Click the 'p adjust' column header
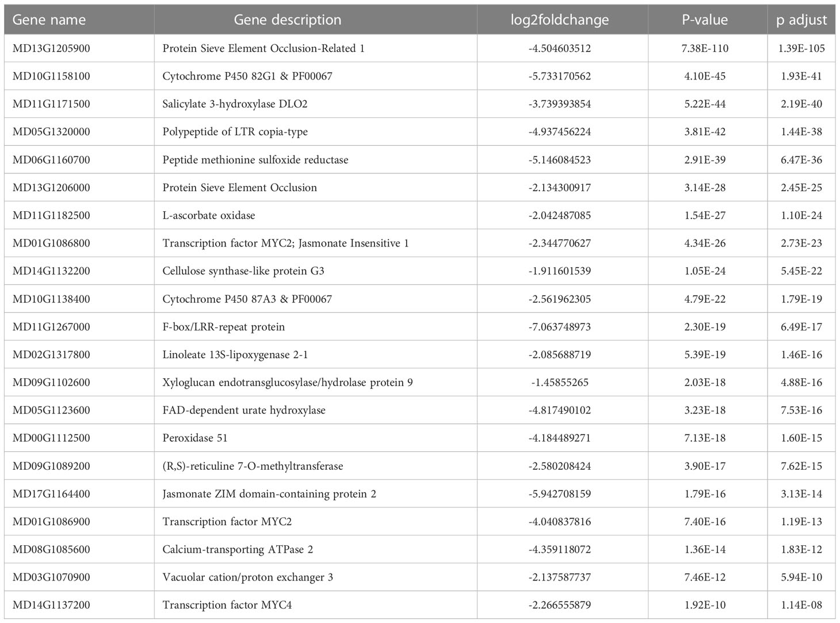 click(801, 20)
